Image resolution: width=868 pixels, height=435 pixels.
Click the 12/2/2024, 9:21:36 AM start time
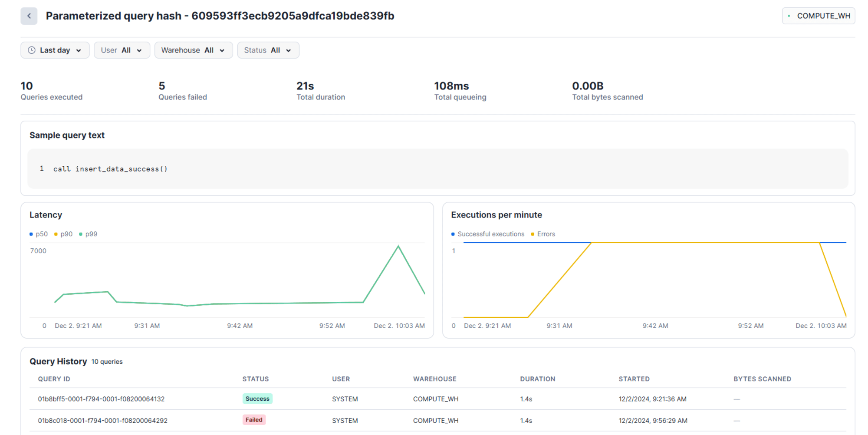coord(653,399)
